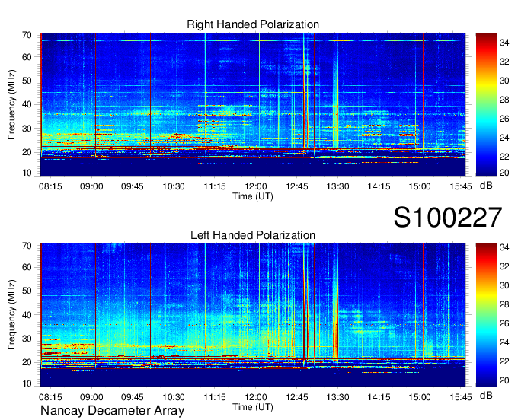Click the 10:30 time tick of Right Handed plot
The image size is (518, 420).
point(174,186)
